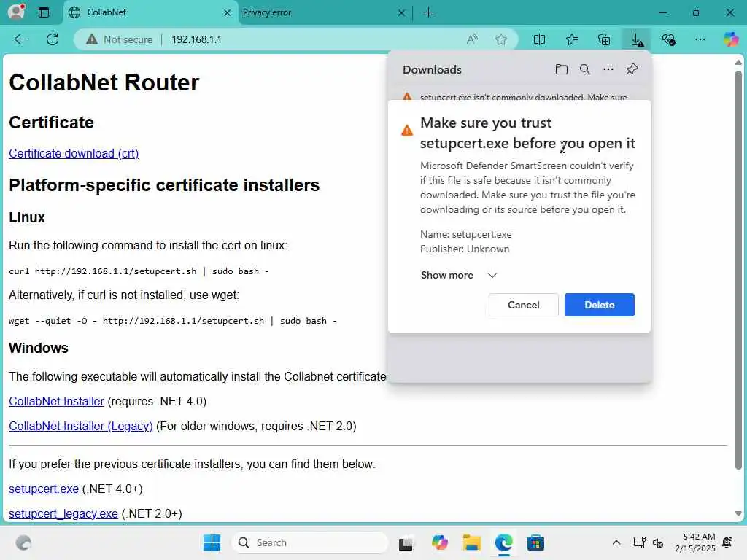Open Microsoft Edge taskbar icon

pyautogui.click(x=503, y=542)
